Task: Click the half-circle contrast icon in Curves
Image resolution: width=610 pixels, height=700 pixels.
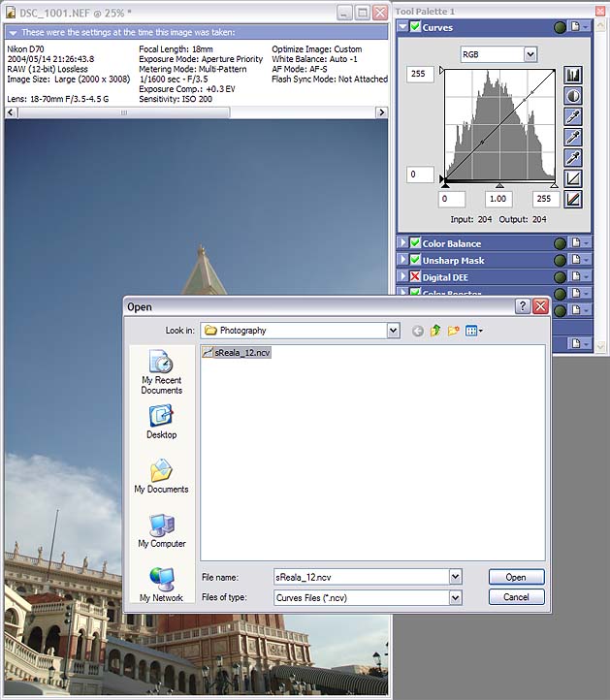Action: (x=573, y=96)
